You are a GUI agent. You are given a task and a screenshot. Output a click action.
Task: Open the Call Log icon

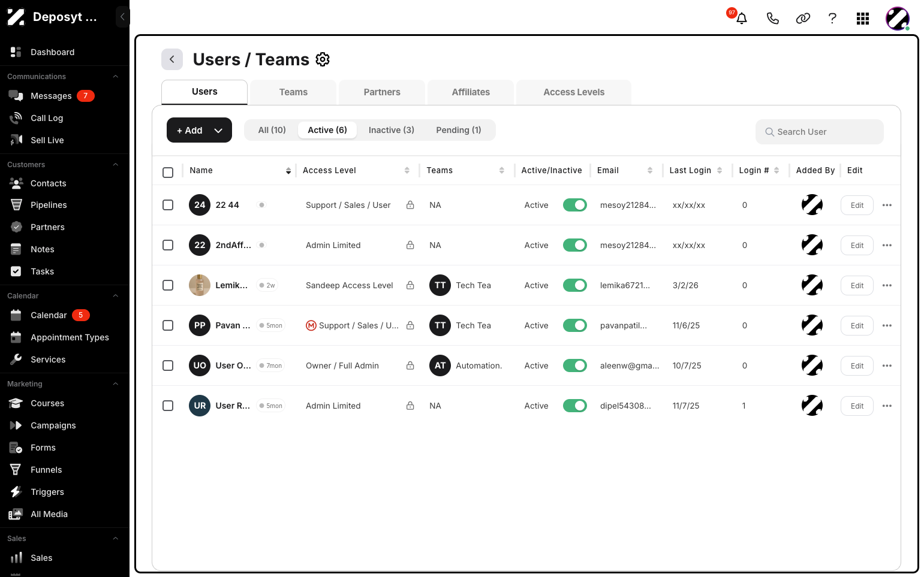16,118
